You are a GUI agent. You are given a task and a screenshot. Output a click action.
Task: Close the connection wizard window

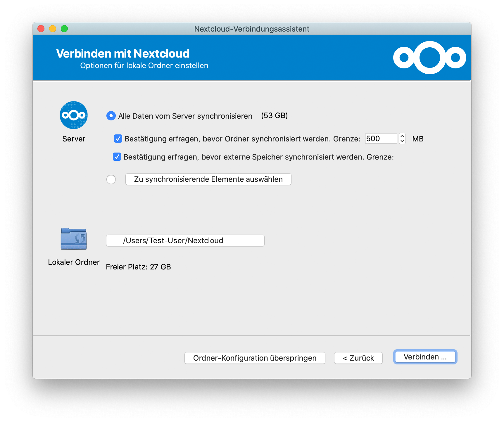tap(41, 29)
